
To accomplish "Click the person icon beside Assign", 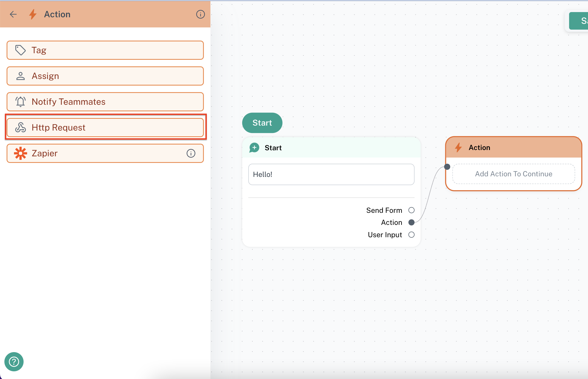I will coord(20,76).
